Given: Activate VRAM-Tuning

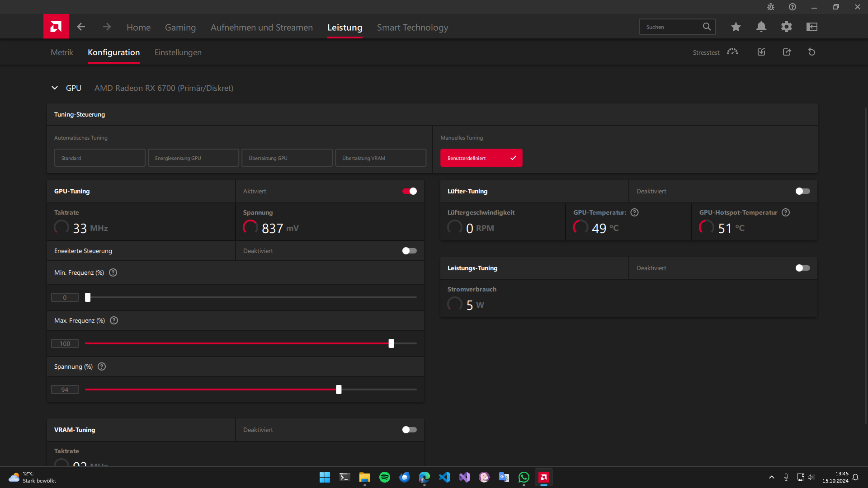Looking at the screenshot, I should pyautogui.click(x=409, y=430).
